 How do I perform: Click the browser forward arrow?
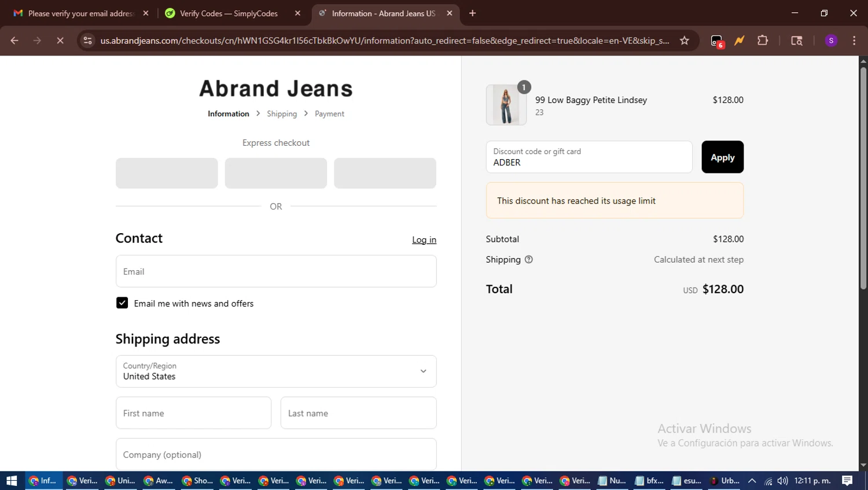37,40
